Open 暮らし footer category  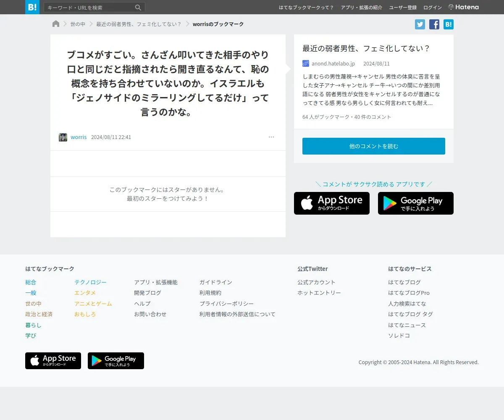click(x=33, y=325)
